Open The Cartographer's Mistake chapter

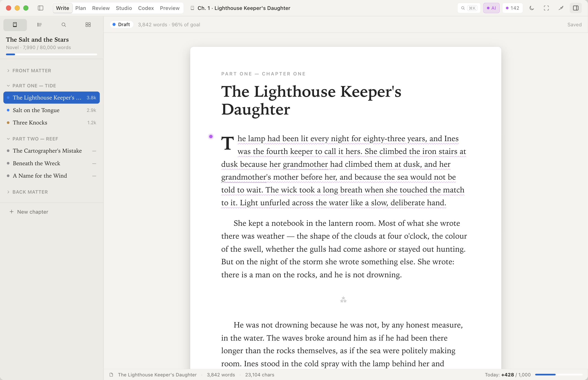pyautogui.click(x=51, y=151)
